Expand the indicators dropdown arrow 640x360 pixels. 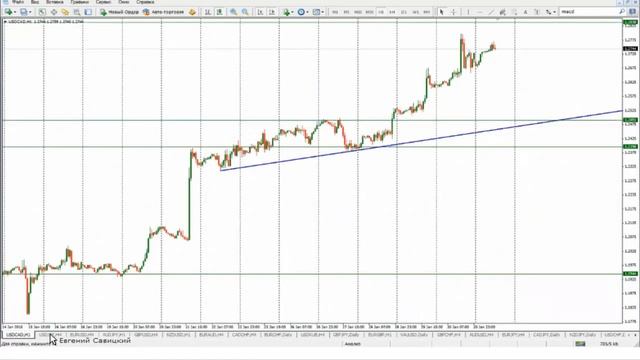tap(293, 12)
